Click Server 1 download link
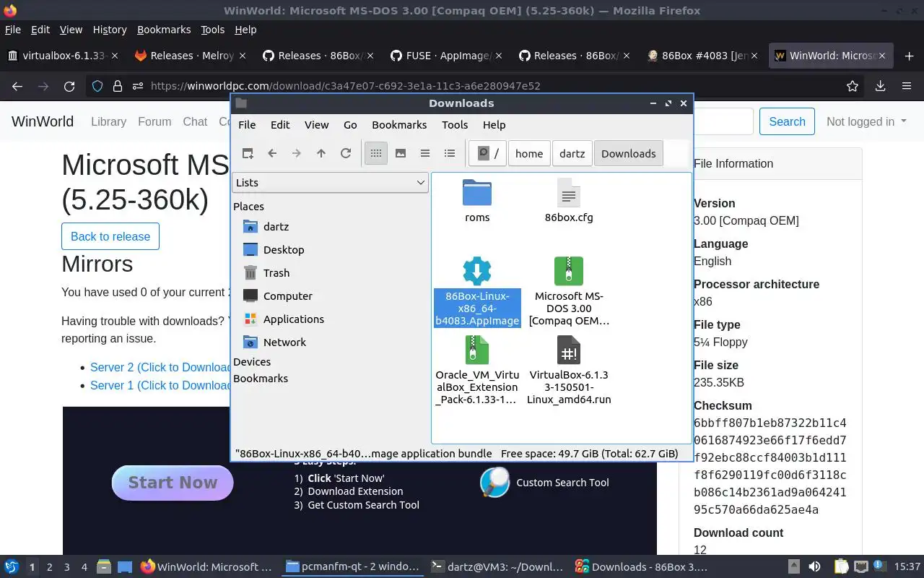Viewport: 924px width, 578px height. click(x=160, y=385)
